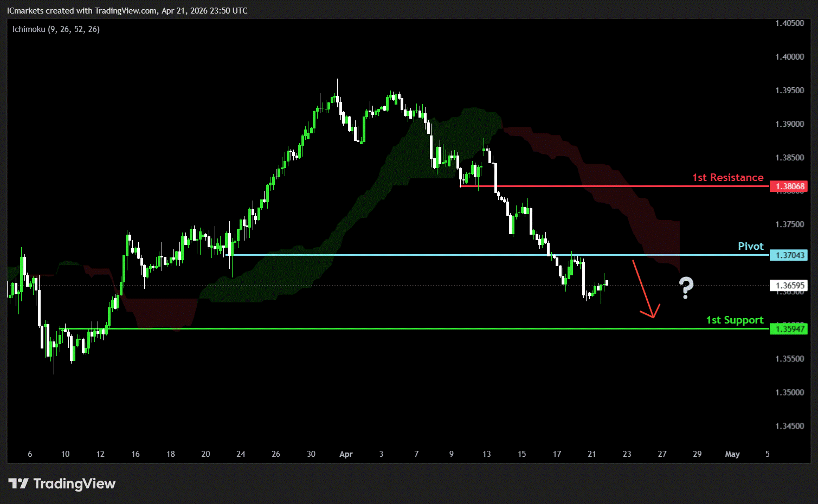Click the 1st Resistance text label
Image resolution: width=818 pixels, height=504 pixels.
tap(727, 178)
